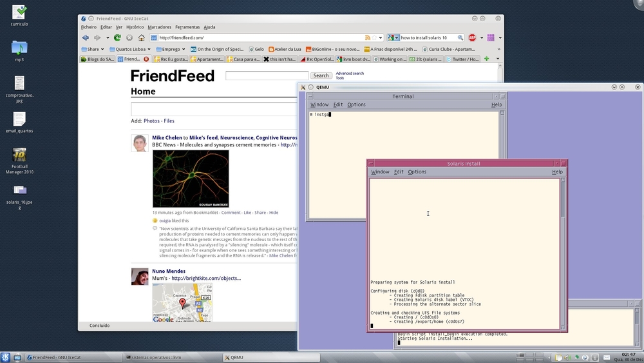Click the Files link under Add
The height and width of the screenshot is (363, 644).
click(169, 121)
